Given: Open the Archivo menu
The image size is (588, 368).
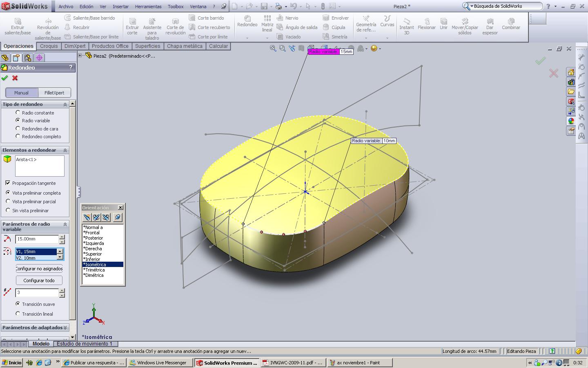Looking at the screenshot, I should coord(66,7).
